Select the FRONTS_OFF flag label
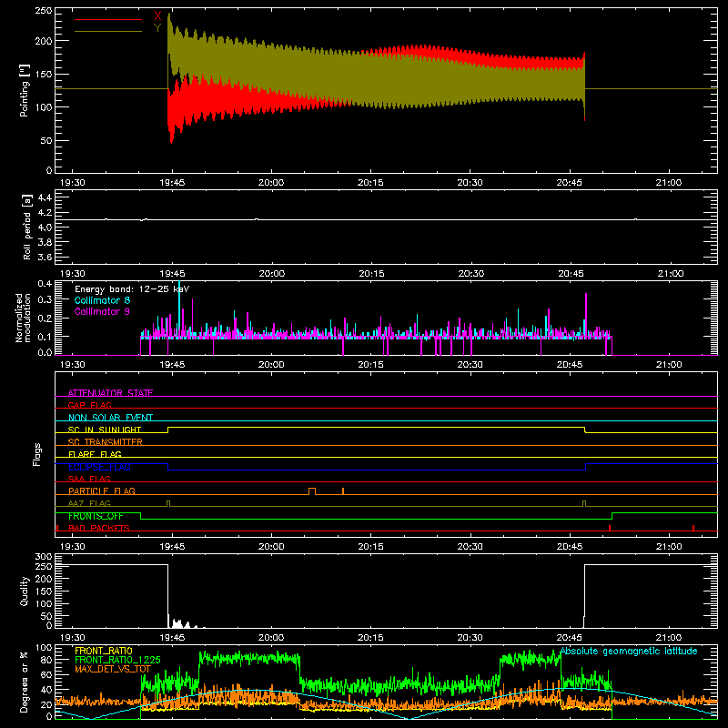The height and width of the screenshot is (728, 728). [x=96, y=516]
